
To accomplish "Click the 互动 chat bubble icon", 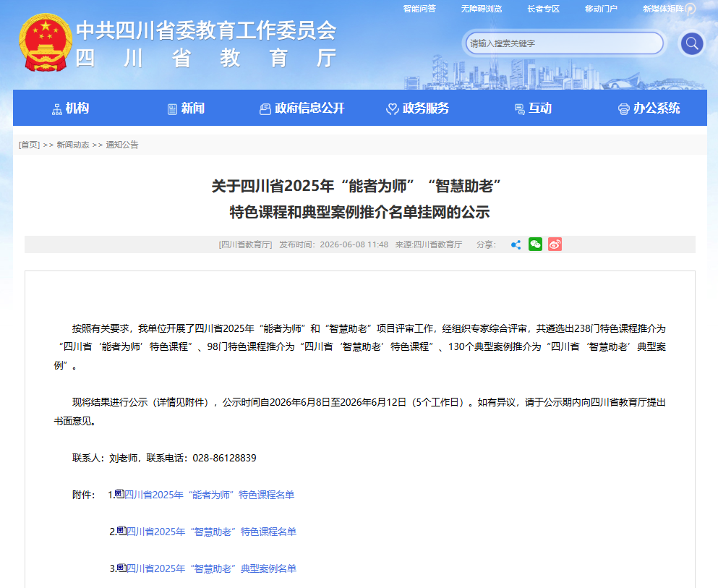I will (x=519, y=109).
